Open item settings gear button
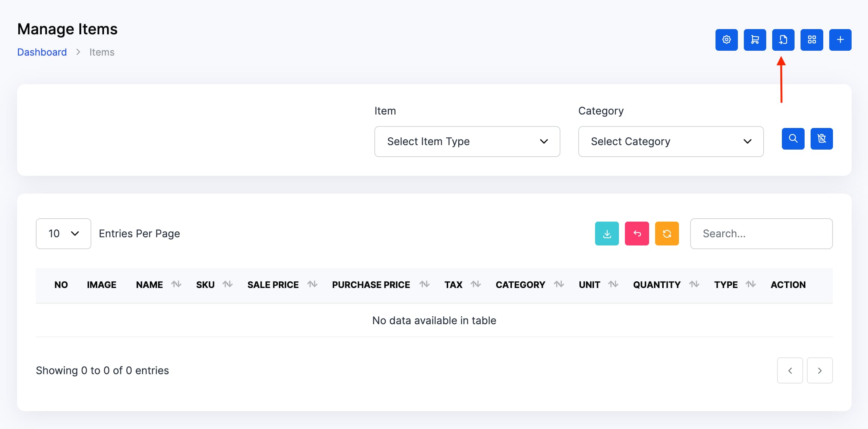Image resolution: width=868 pixels, height=429 pixels. [x=726, y=40]
